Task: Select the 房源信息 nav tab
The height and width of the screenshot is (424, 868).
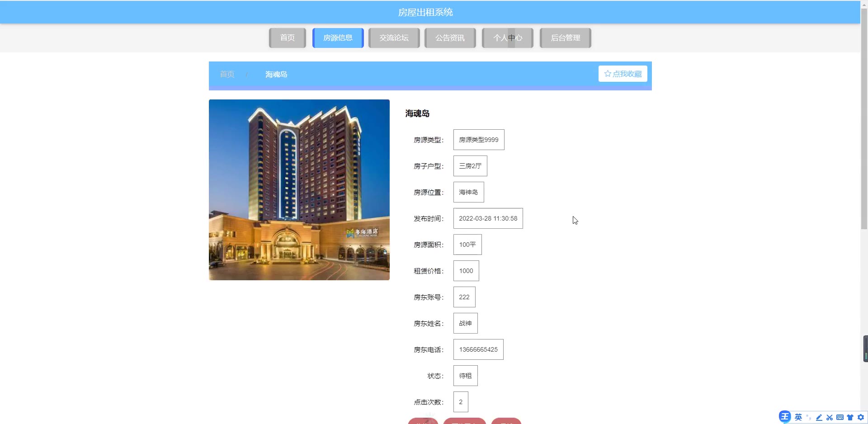Action: point(338,38)
